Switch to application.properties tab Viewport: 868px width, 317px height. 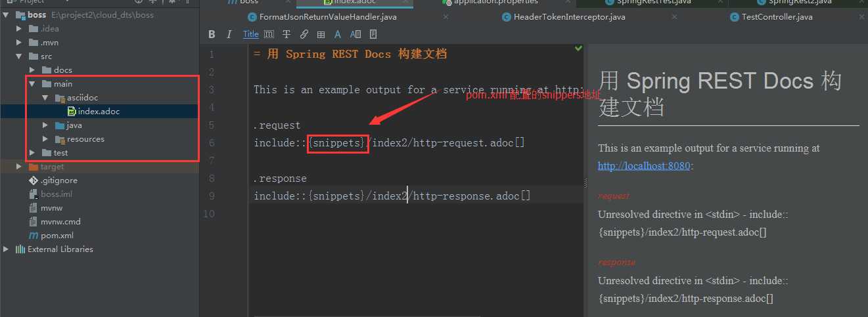[497, 3]
